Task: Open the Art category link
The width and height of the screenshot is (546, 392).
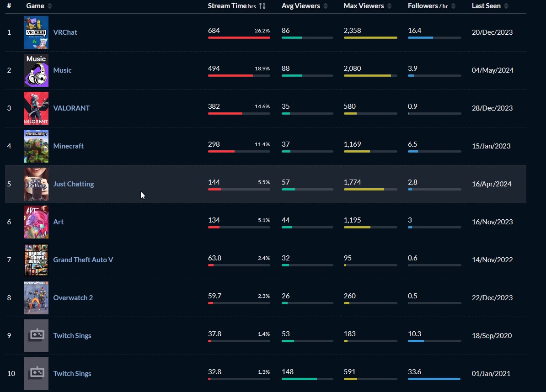Action: click(x=59, y=222)
